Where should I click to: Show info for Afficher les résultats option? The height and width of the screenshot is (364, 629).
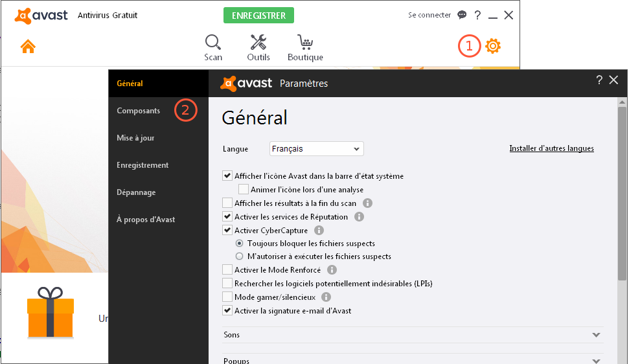point(367,203)
